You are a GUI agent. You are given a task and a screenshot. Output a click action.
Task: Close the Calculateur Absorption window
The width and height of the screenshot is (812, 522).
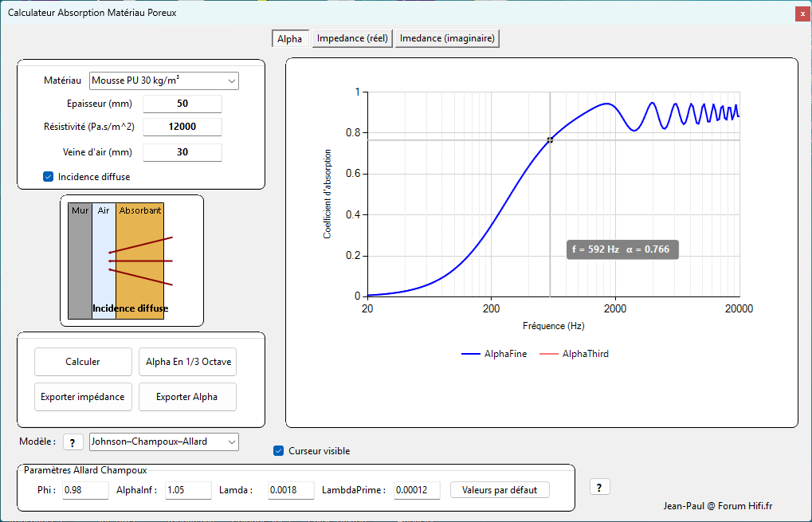802,14
